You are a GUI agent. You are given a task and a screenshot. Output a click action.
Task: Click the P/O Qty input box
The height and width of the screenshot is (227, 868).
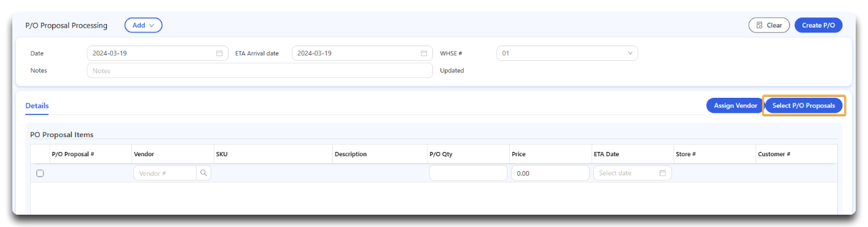468,173
